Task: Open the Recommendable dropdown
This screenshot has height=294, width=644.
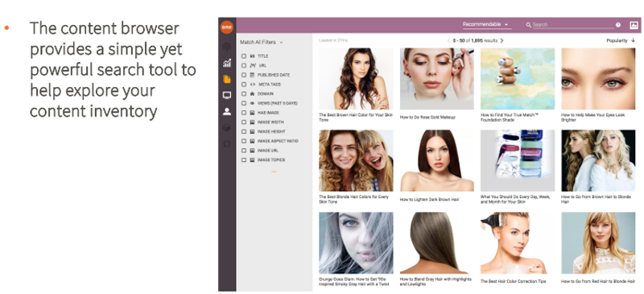Action: click(x=486, y=25)
